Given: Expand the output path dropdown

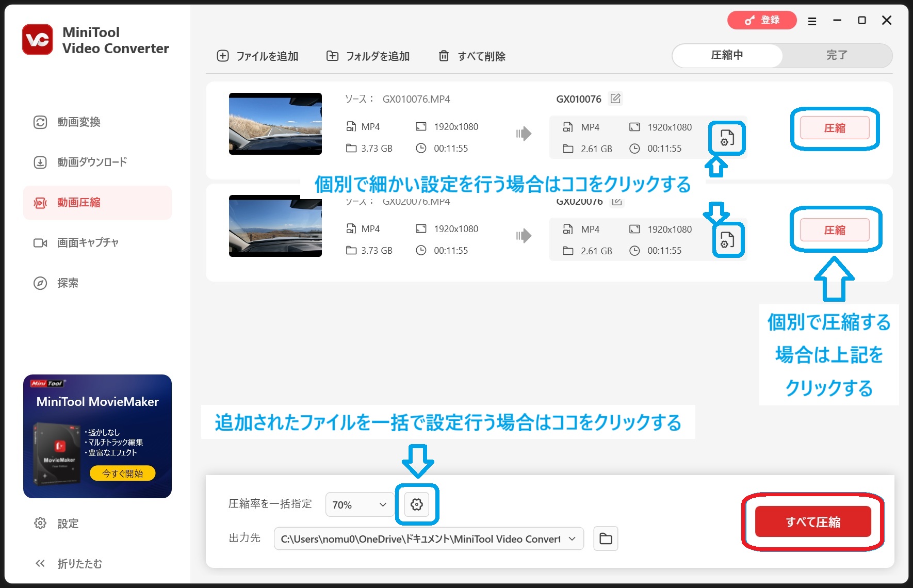Looking at the screenshot, I should coord(572,539).
